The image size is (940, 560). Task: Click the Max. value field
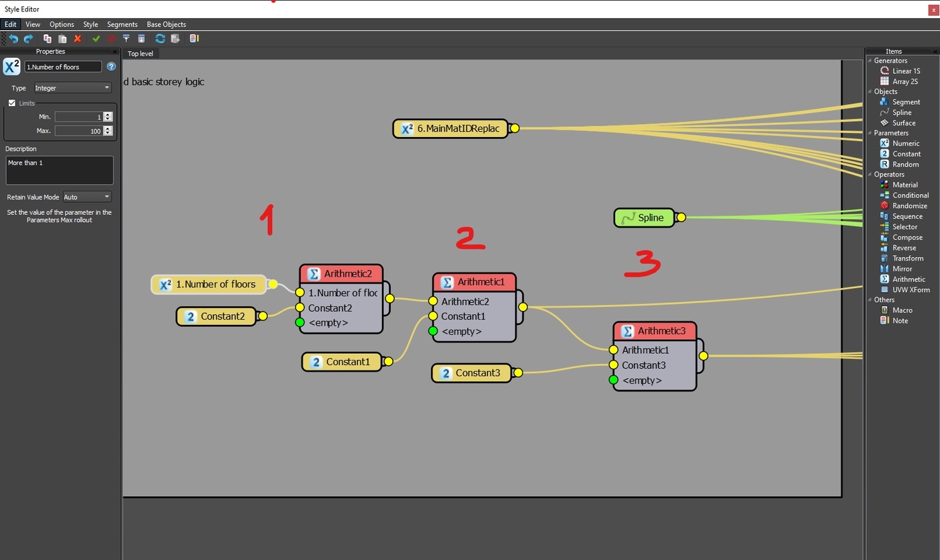(x=79, y=131)
